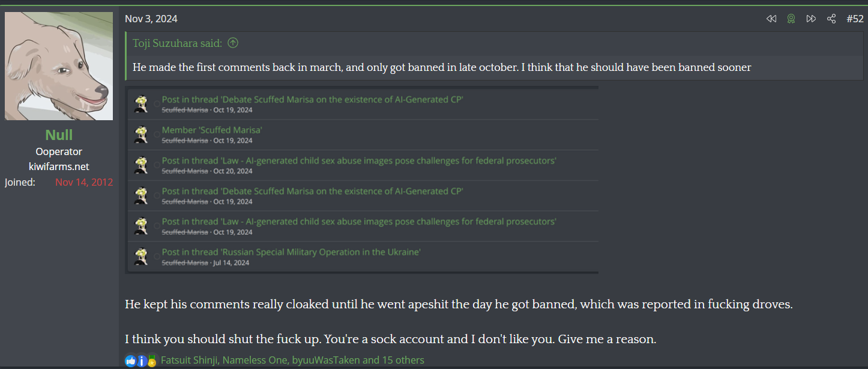Viewport: 868px width, 369px height.
Task: Open the Russian Special Military Operation thread post
Action: coord(291,252)
